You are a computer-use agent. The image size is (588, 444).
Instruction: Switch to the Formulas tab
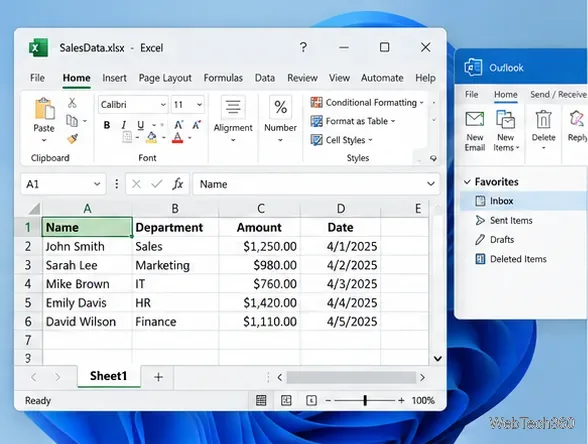[223, 78]
